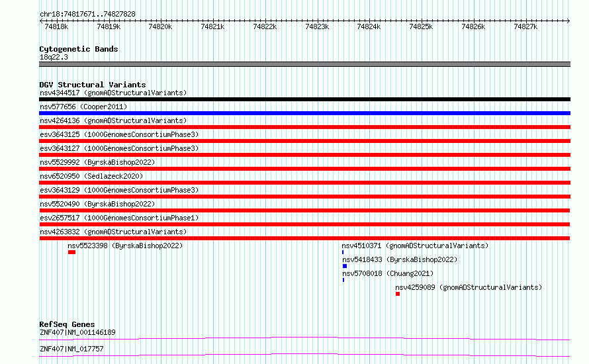Viewport: 589px width, 364px height.
Task: Open the nsv5520490 (ByrskaBishop2022) label
Action: click(x=97, y=204)
